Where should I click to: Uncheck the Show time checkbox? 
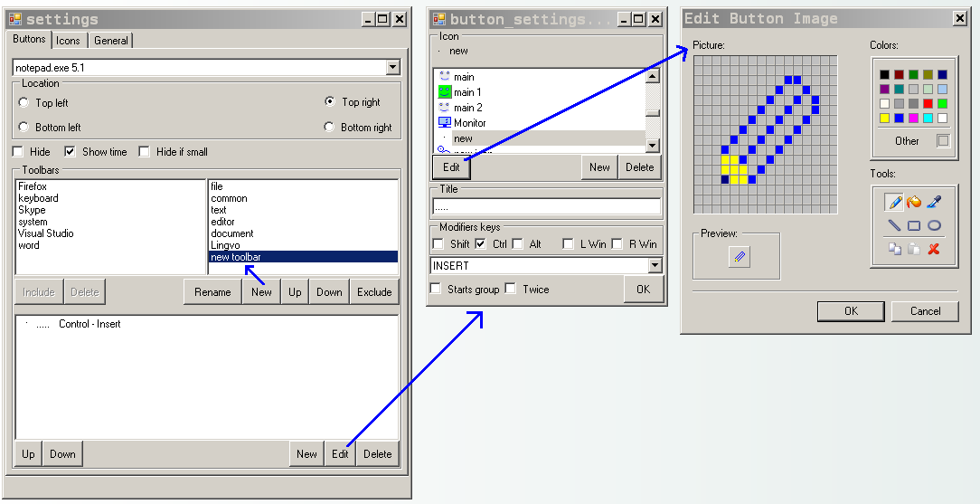click(x=70, y=151)
